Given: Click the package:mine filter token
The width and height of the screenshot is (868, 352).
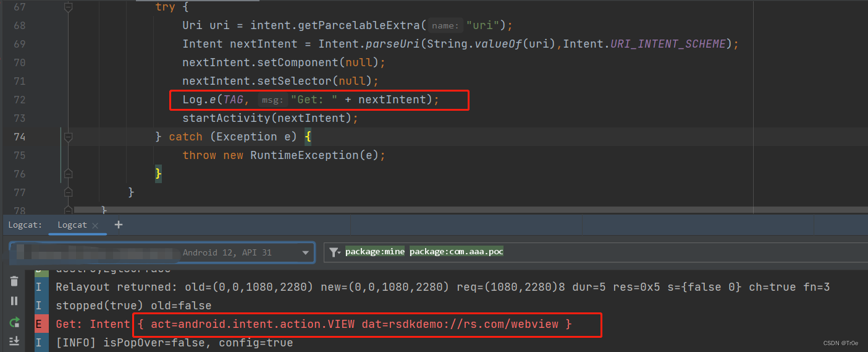Looking at the screenshot, I should [375, 252].
